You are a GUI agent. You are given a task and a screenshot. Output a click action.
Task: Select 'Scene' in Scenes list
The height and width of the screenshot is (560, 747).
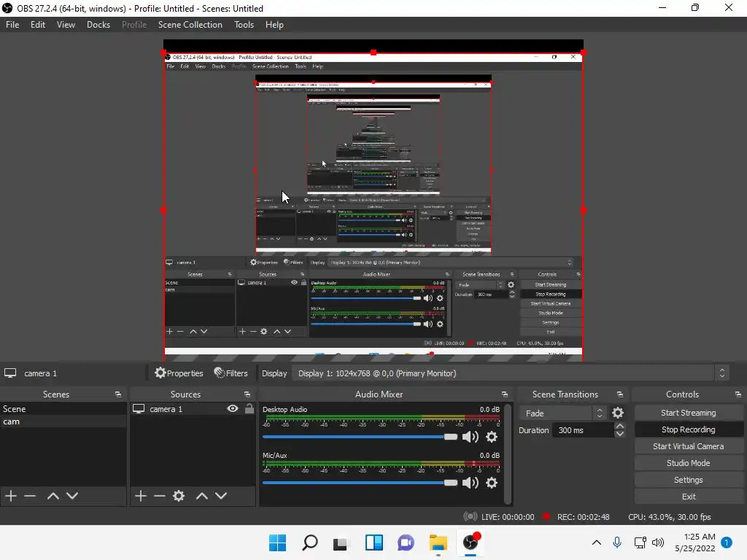pos(63,408)
